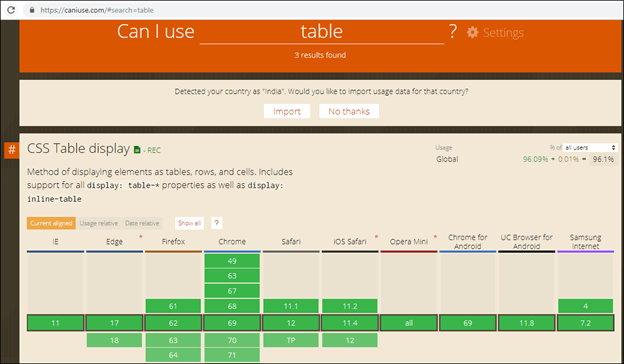The image size is (624, 364).
Task: Open the all users usage dropdown
Action: [590, 148]
